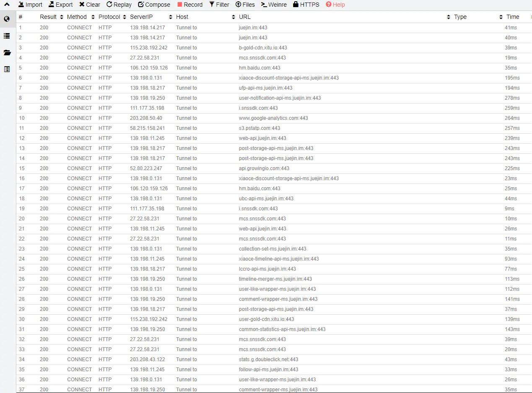This screenshot has height=393, width=532.
Task: Sort by the Host column header
Action: [x=205, y=17]
